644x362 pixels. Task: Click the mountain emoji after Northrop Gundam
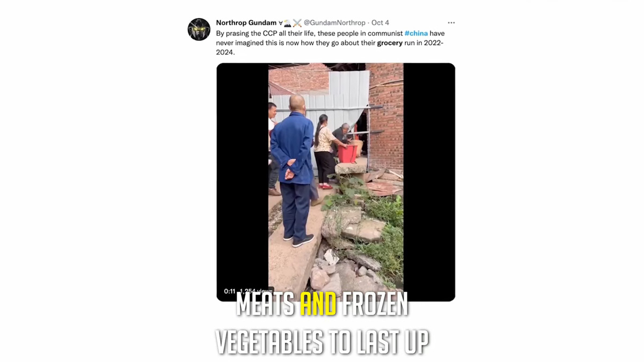point(288,23)
